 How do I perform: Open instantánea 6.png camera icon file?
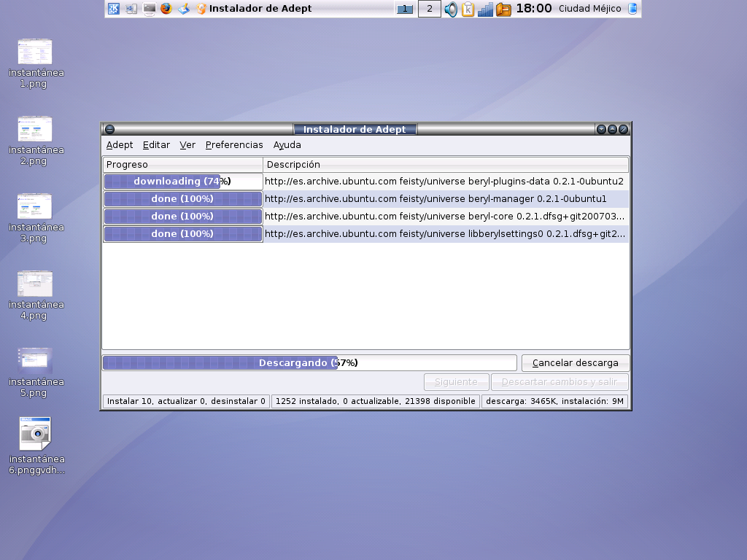[x=35, y=434]
